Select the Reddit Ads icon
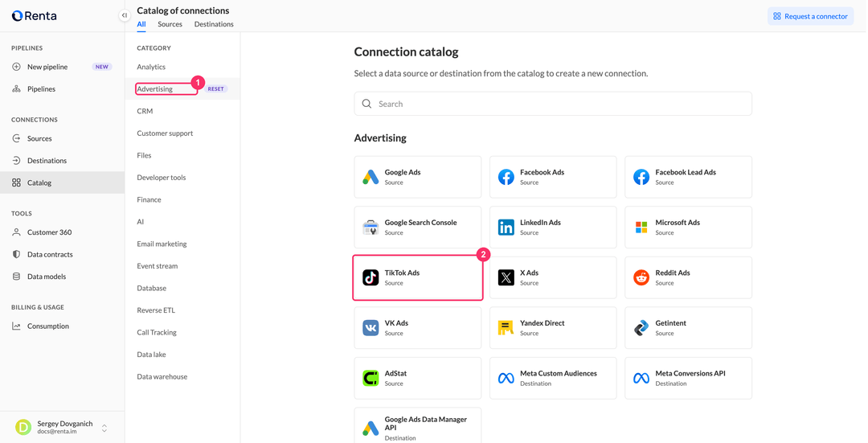The image size is (868, 443). 641,277
